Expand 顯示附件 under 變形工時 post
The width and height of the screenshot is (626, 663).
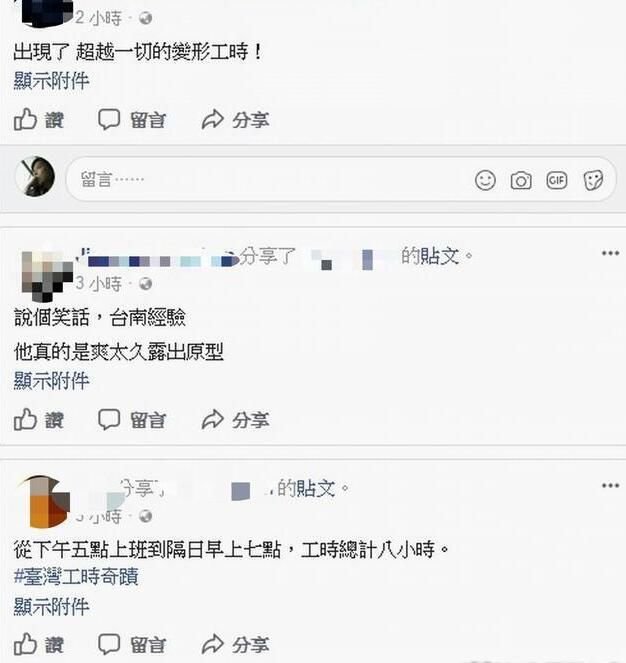coord(51,80)
